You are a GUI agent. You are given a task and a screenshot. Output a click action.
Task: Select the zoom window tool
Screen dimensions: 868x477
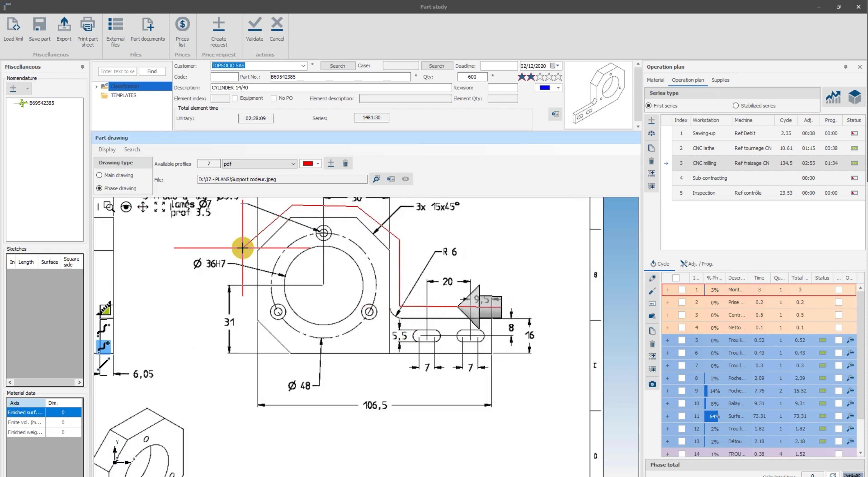[109, 207]
